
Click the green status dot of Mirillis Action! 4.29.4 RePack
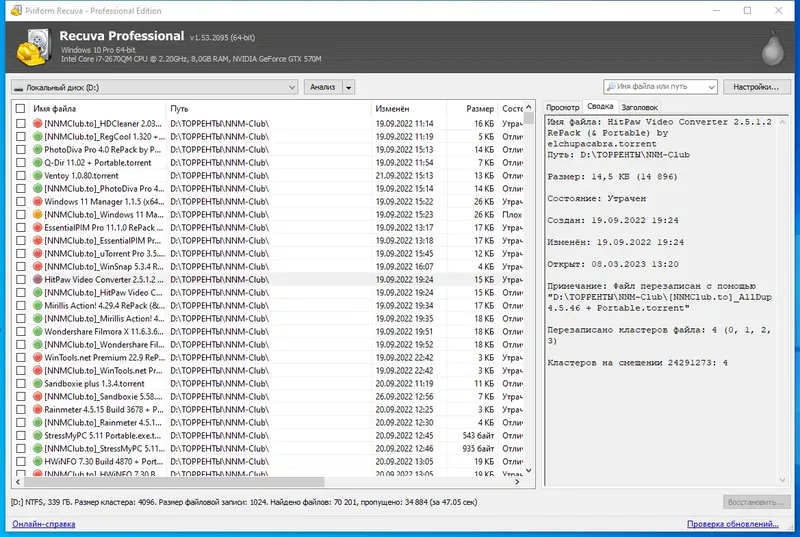37,305
